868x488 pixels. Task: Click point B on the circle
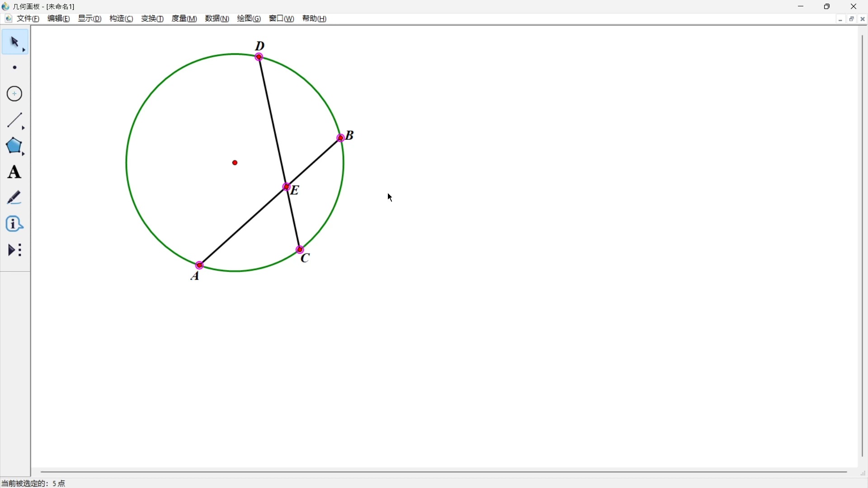pos(341,138)
